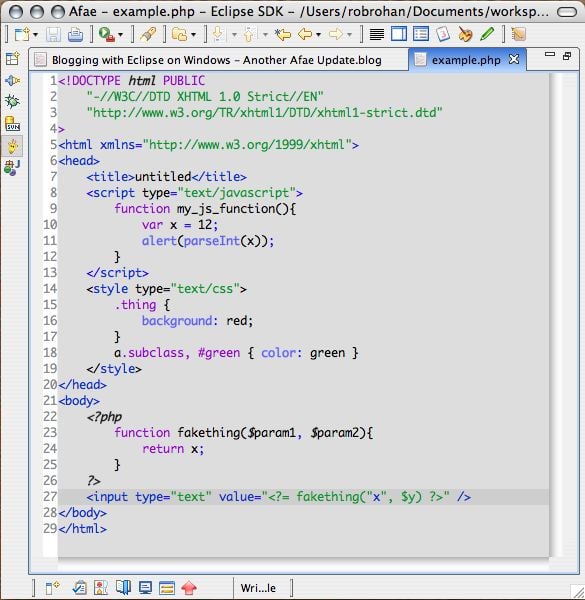The height and width of the screenshot is (600, 585).
Task: Toggle the justified text lines button
Action: [x=376, y=34]
